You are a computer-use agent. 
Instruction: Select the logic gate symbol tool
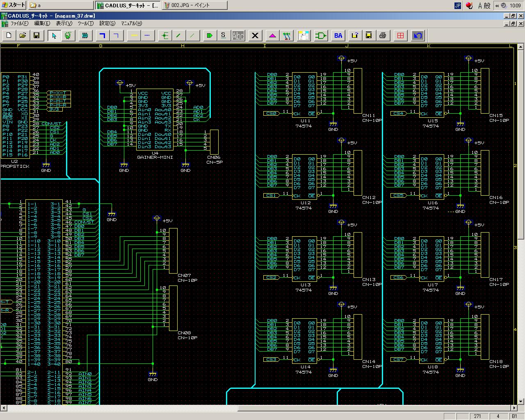pos(321,36)
